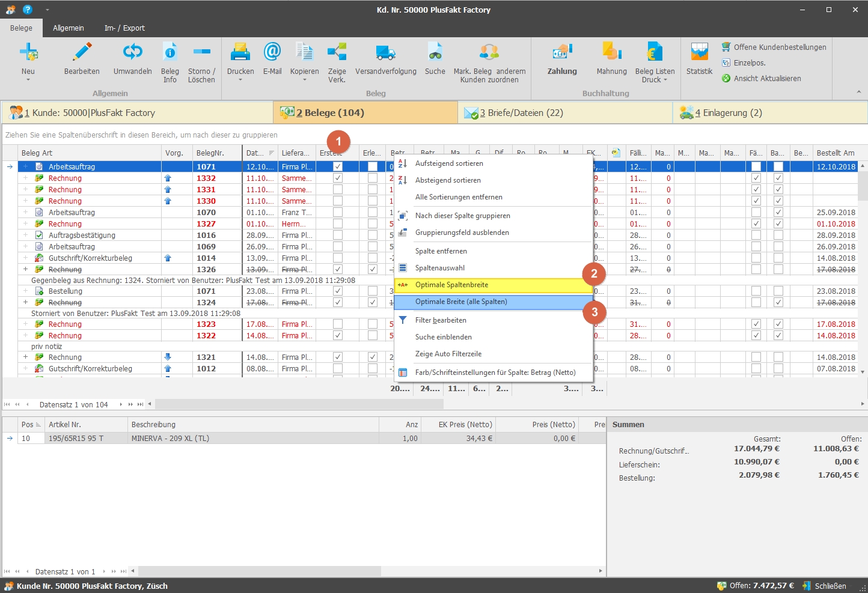Click Zeige Verk. icon
The image size is (868, 593).
337,52
